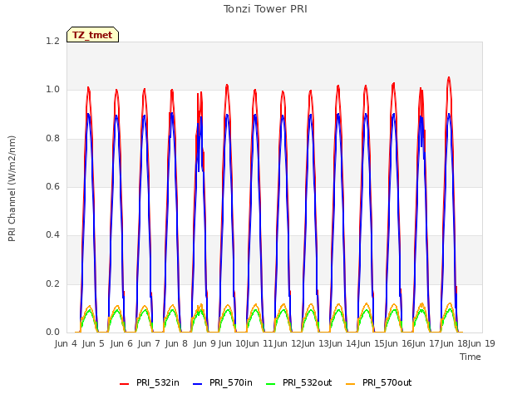The width and height of the screenshot is (532, 399).
Task: Click the y-axis label PRI Channel (W/m2/nm)
Action: coord(12,189)
